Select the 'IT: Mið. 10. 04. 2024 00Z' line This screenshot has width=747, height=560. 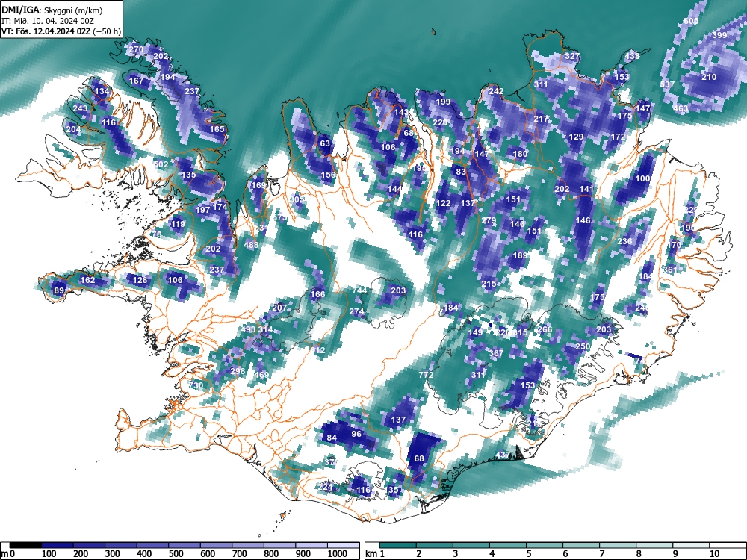click(48, 21)
